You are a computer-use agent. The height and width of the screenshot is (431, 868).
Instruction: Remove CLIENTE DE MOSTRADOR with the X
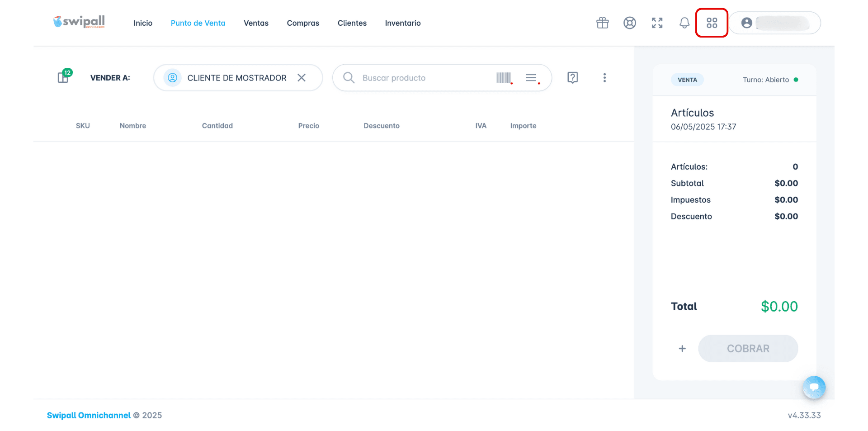click(x=302, y=78)
